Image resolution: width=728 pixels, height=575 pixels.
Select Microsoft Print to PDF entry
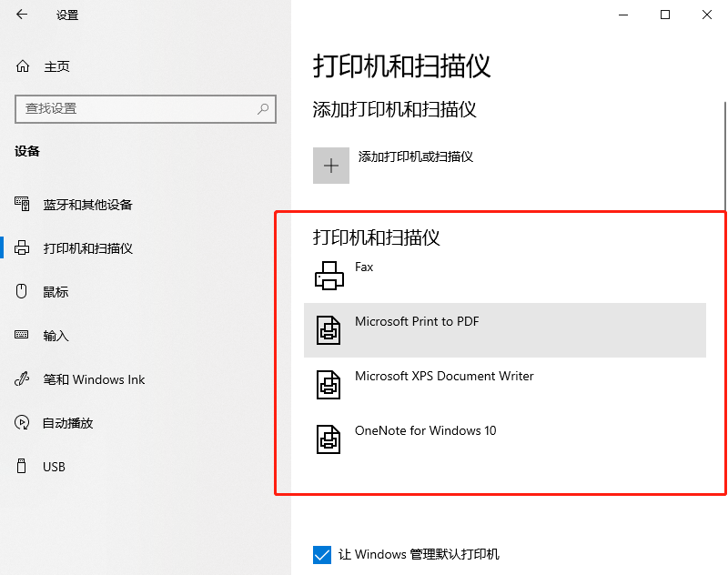[x=505, y=330]
